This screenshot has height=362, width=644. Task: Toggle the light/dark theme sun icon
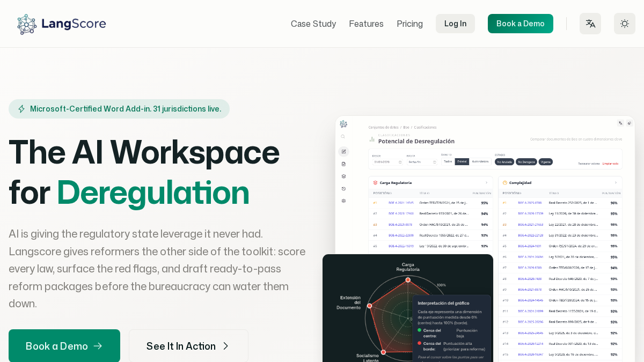coord(625,24)
